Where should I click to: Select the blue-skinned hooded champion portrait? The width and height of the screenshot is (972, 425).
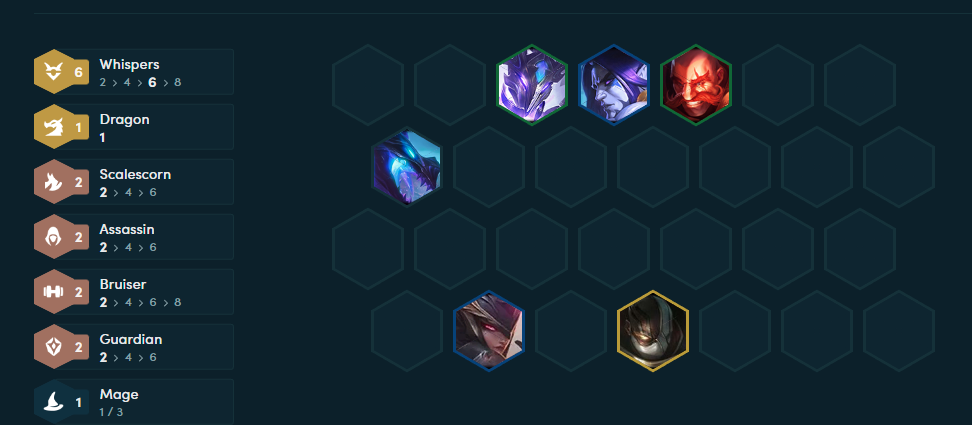(x=614, y=85)
